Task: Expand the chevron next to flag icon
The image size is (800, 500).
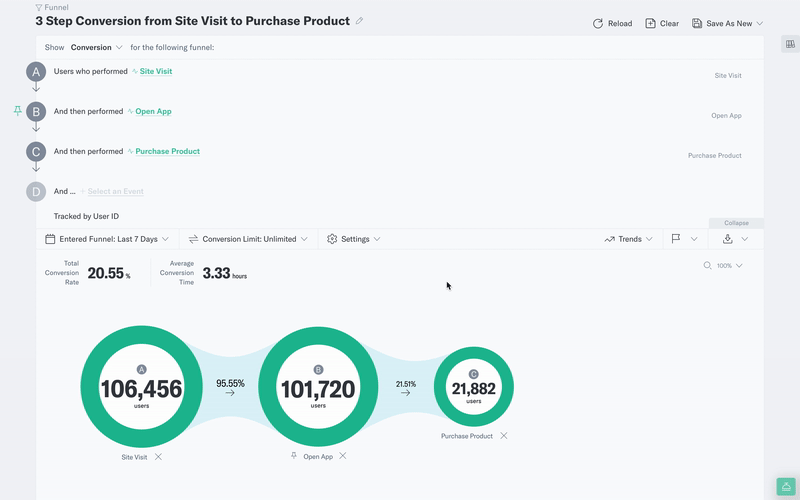Action: (694, 239)
